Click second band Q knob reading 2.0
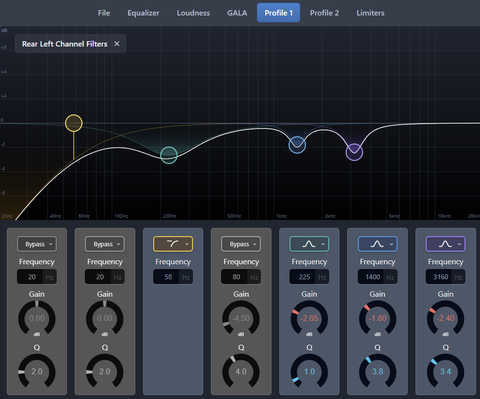Screen dimensions: 480x399 pos(105,372)
